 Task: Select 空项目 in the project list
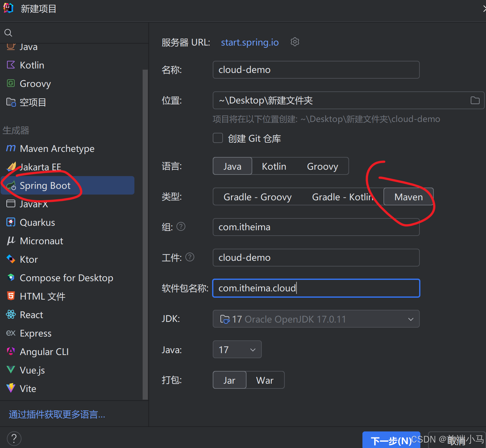[68, 102]
